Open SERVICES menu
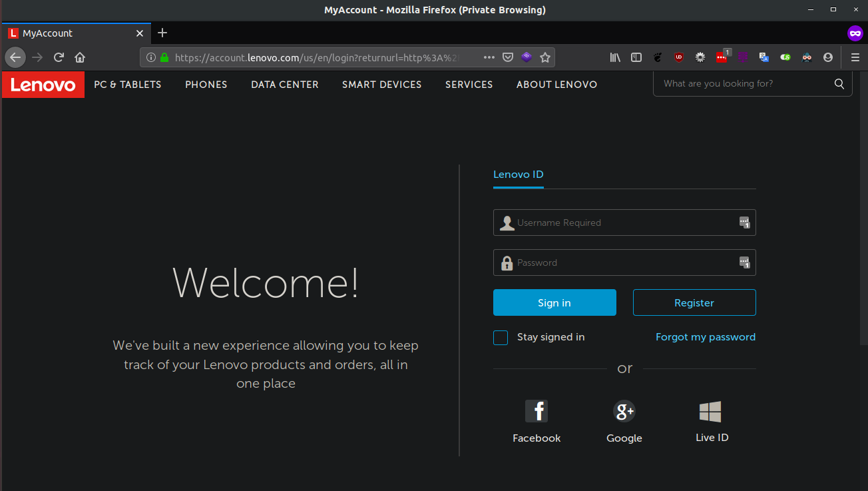 coord(469,85)
